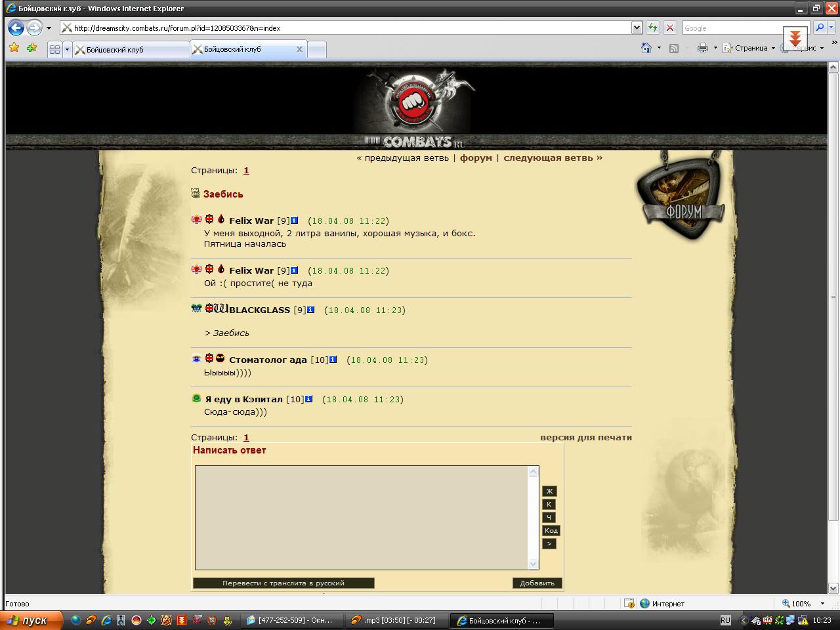840x630 pixels.
Task: Print page using printer icon
Action: click(702, 48)
